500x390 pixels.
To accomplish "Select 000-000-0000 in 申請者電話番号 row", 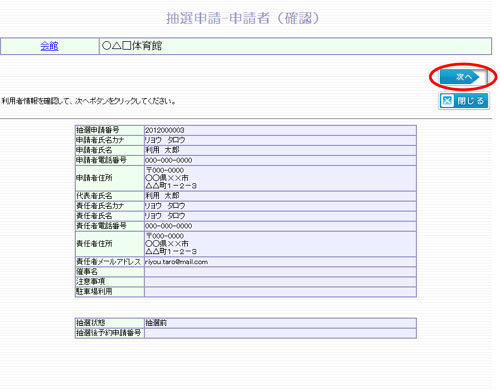I will pos(168,160).
